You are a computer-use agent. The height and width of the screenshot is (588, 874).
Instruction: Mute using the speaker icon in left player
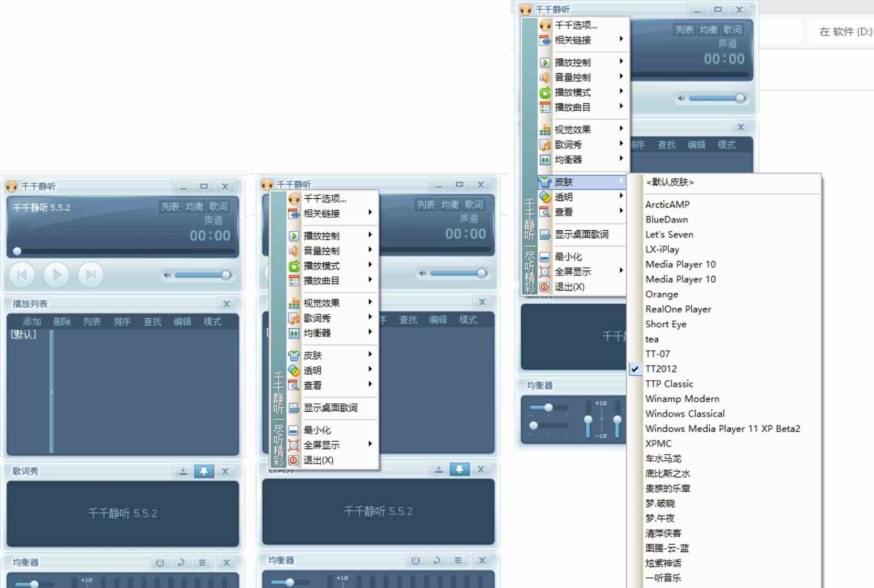coord(167,275)
